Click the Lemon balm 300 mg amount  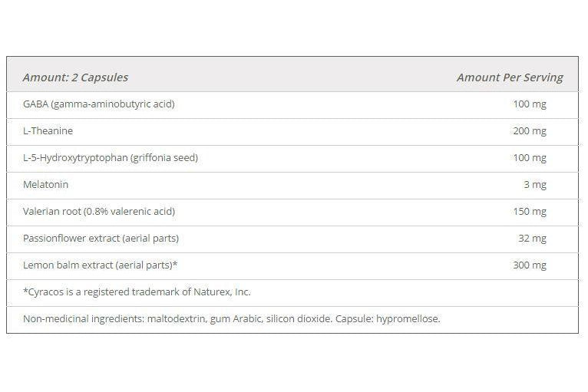[x=530, y=265]
